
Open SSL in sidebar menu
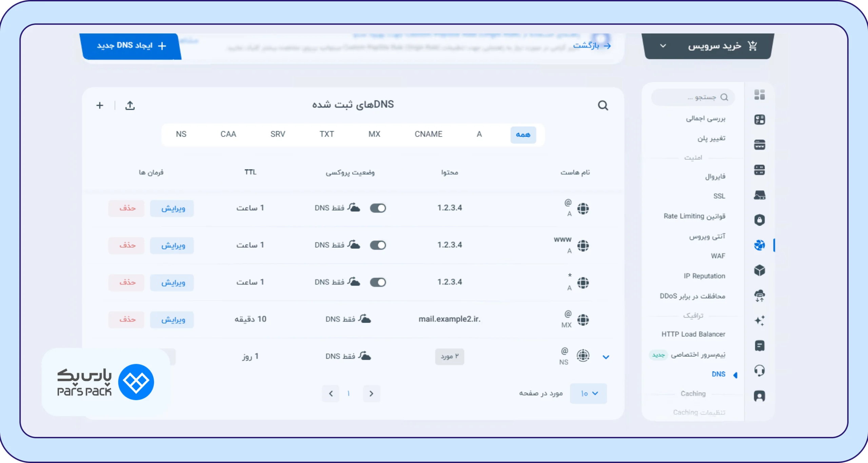pyautogui.click(x=719, y=196)
